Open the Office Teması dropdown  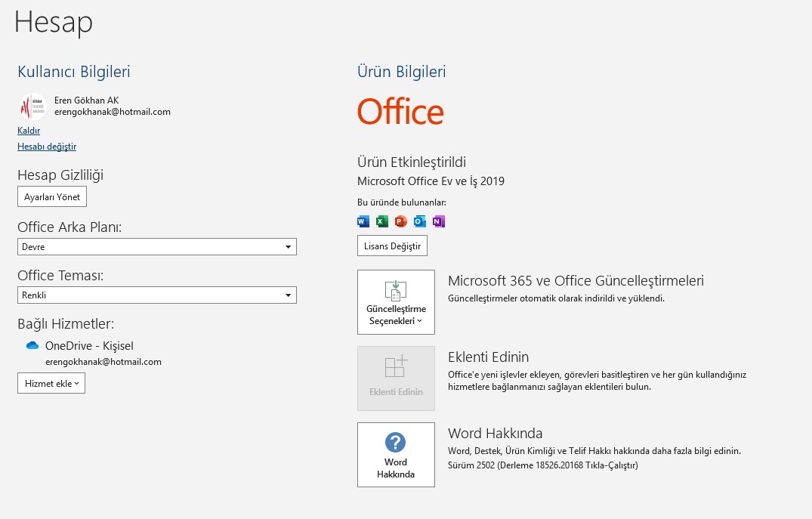(157, 295)
